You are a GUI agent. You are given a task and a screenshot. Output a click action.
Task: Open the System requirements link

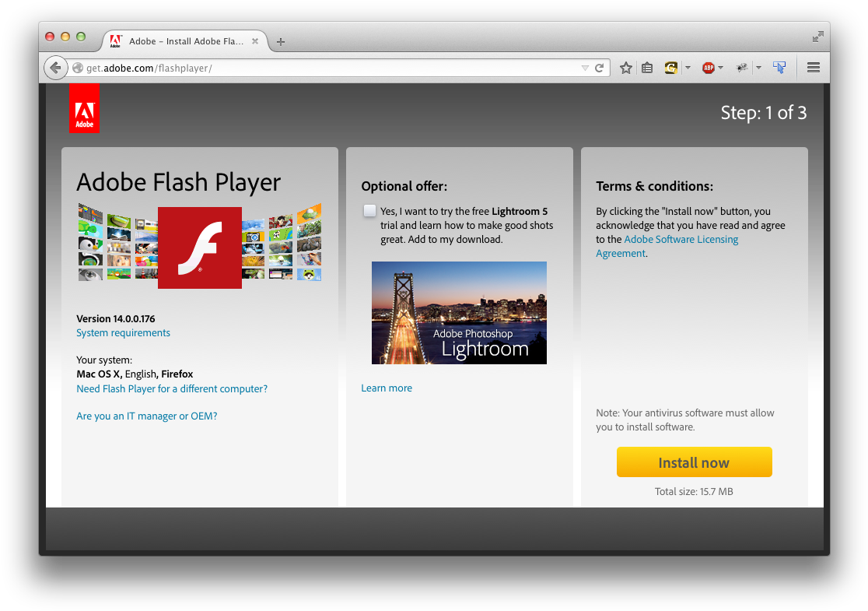pyautogui.click(x=123, y=333)
